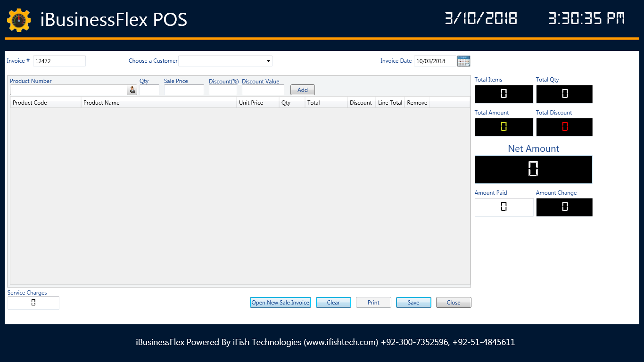Click the Remove column header
The width and height of the screenshot is (644, 362).
pyautogui.click(x=417, y=103)
